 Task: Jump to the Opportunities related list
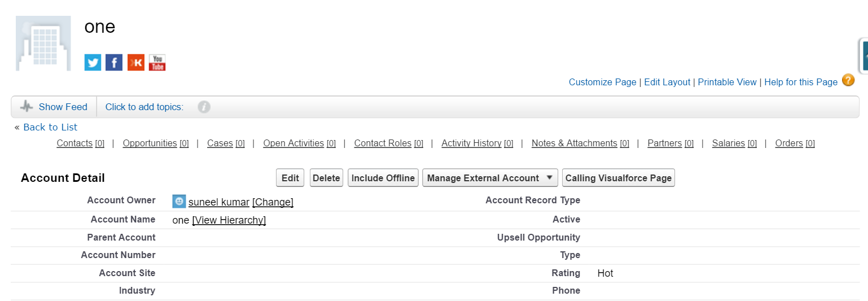[x=150, y=143]
